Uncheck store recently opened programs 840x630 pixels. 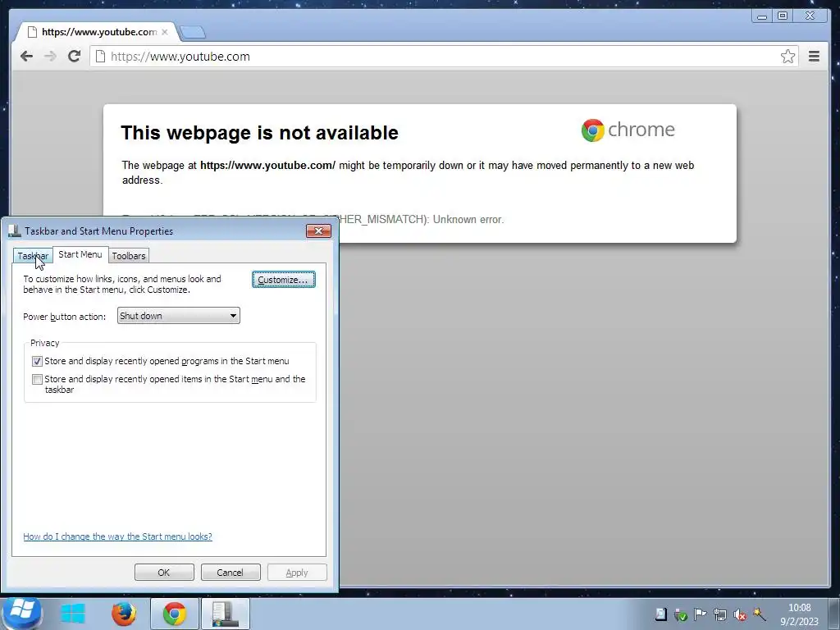37,361
